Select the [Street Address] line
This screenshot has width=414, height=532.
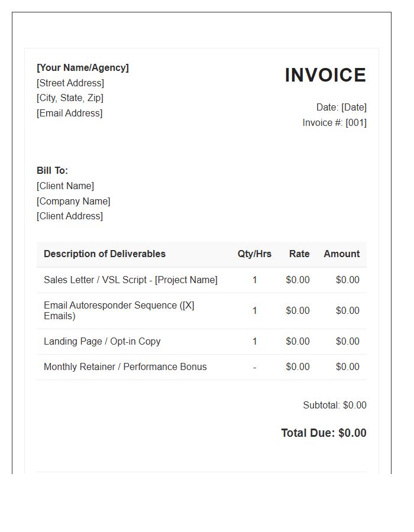[x=70, y=83]
